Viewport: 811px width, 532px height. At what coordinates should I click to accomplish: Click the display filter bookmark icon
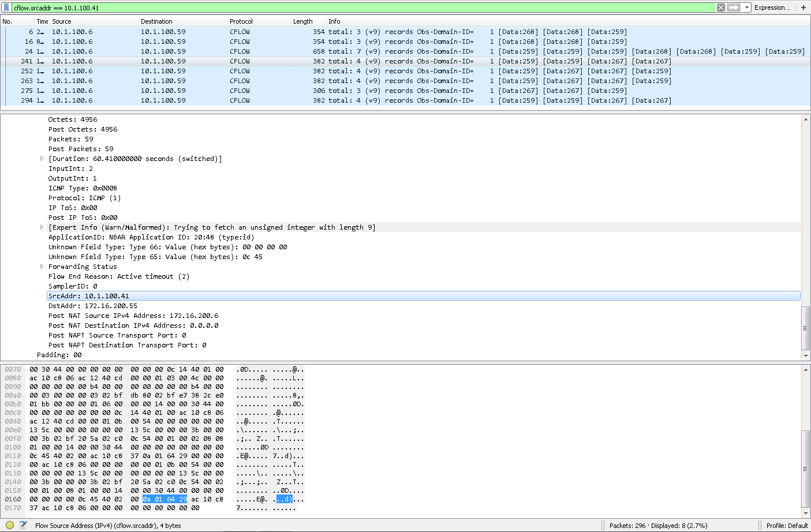(7, 8)
